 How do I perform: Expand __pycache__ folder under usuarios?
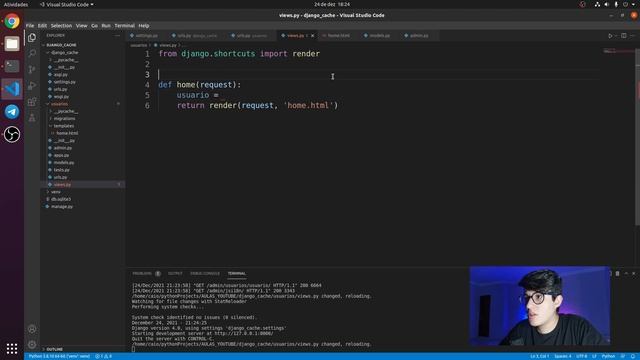tap(66, 111)
